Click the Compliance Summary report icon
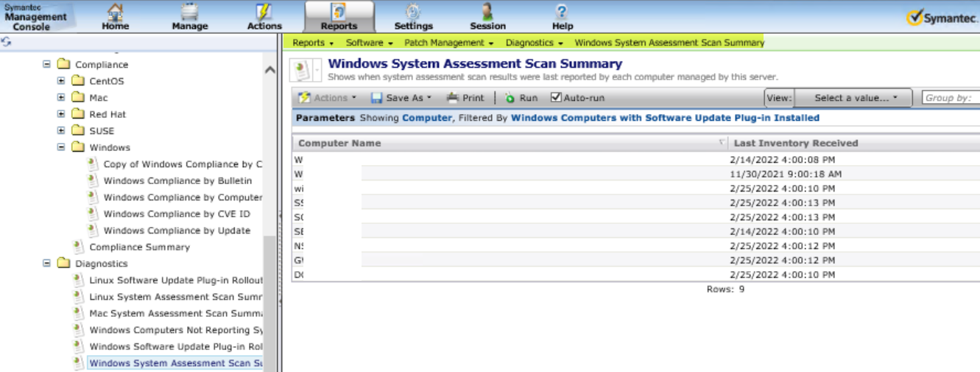The width and height of the screenshot is (980, 372). 79,247
